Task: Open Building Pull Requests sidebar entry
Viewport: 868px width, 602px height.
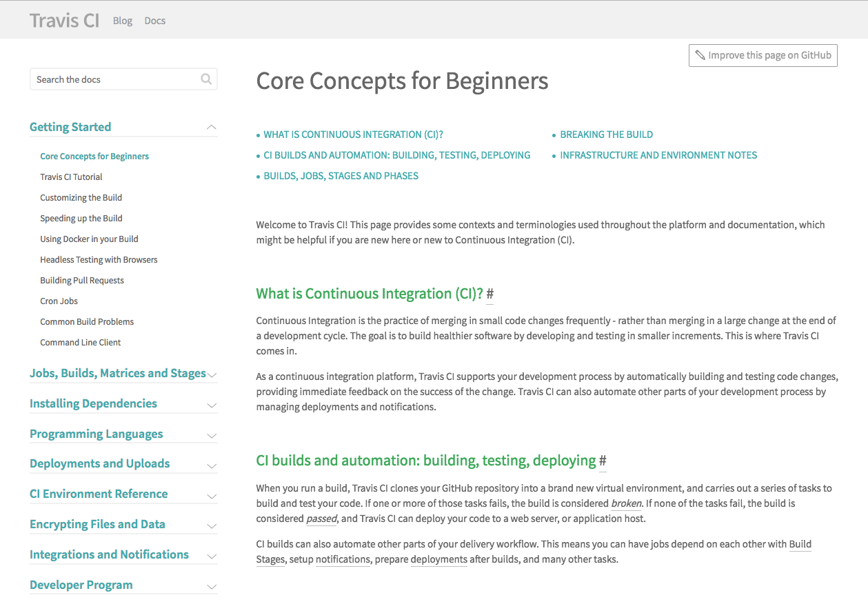Action: pos(82,280)
